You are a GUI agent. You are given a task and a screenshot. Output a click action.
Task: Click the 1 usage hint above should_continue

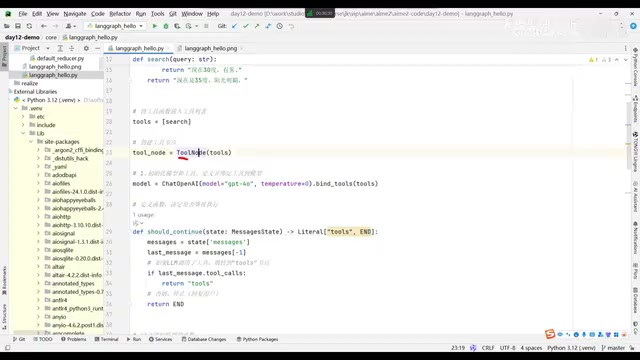tap(143, 215)
